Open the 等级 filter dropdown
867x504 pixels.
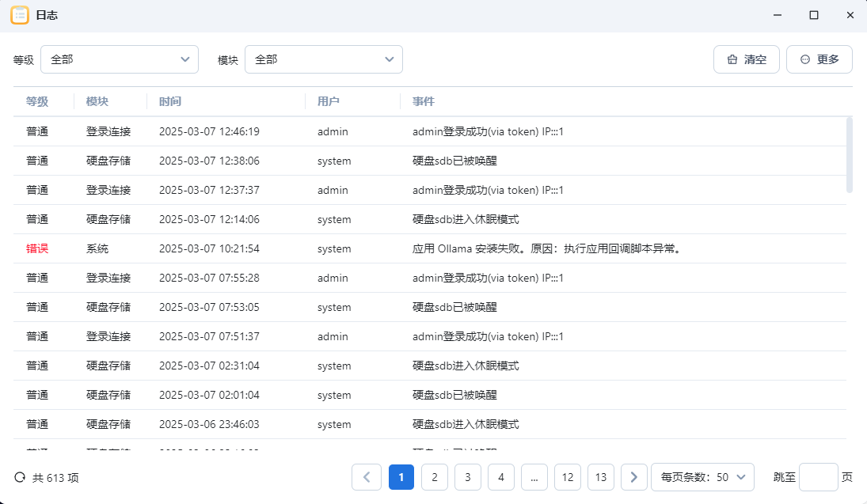[120, 59]
